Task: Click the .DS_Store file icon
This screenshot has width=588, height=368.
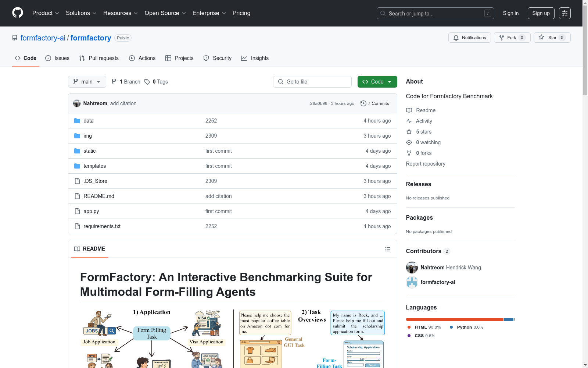Action: (x=77, y=181)
